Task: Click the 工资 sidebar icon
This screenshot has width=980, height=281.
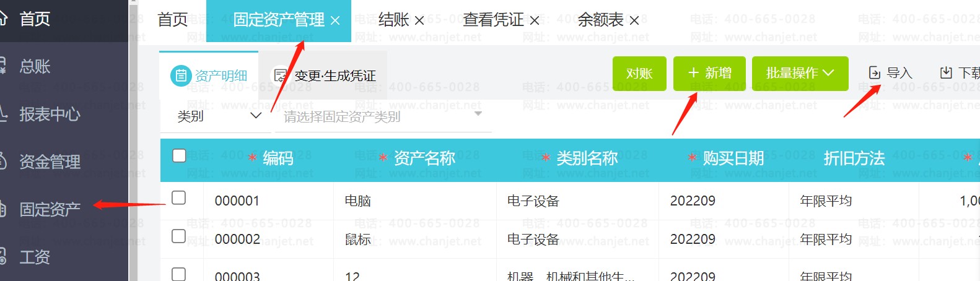Action: pyautogui.click(x=3, y=257)
